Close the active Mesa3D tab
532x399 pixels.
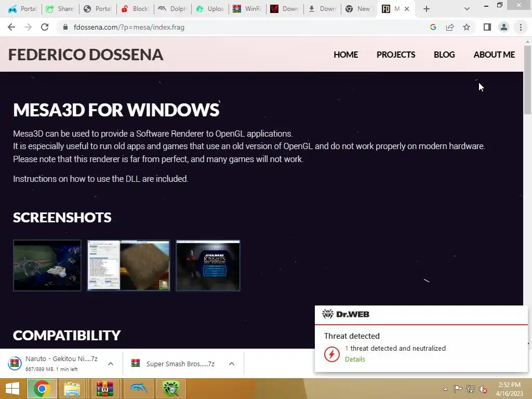407,9
